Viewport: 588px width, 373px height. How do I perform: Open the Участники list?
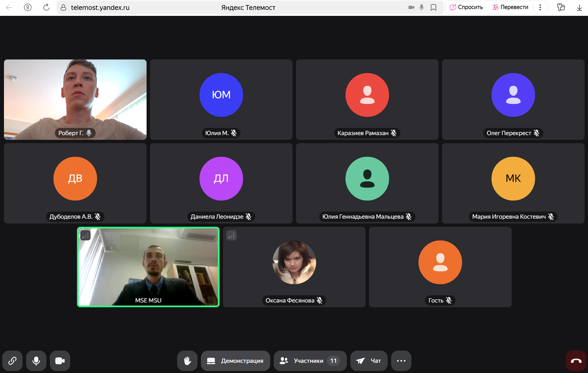(x=310, y=361)
